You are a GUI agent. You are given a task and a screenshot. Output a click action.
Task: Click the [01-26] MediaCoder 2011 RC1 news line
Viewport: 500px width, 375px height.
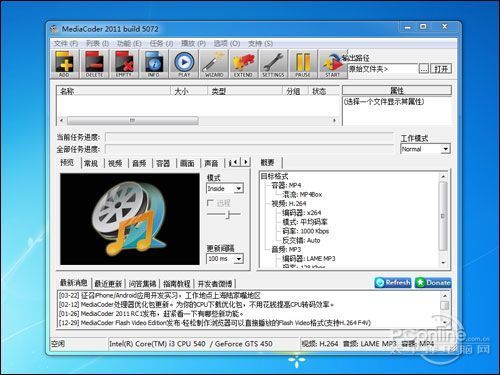(x=151, y=314)
